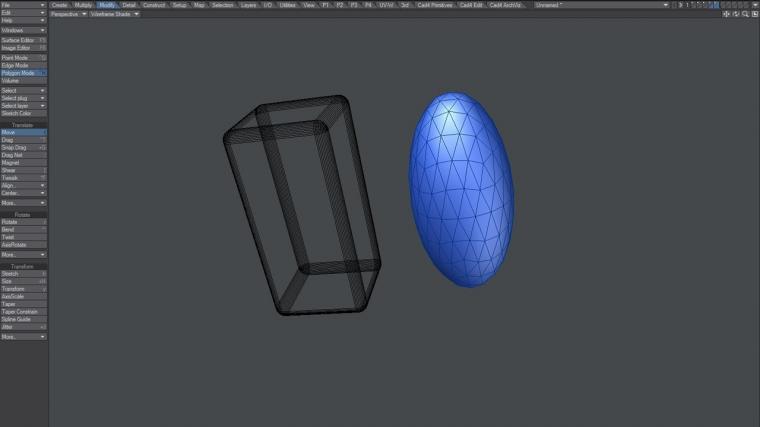The width and height of the screenshot is (760, 427).
Task: Click the viewport maximize icon
Action: coord(754,14)
